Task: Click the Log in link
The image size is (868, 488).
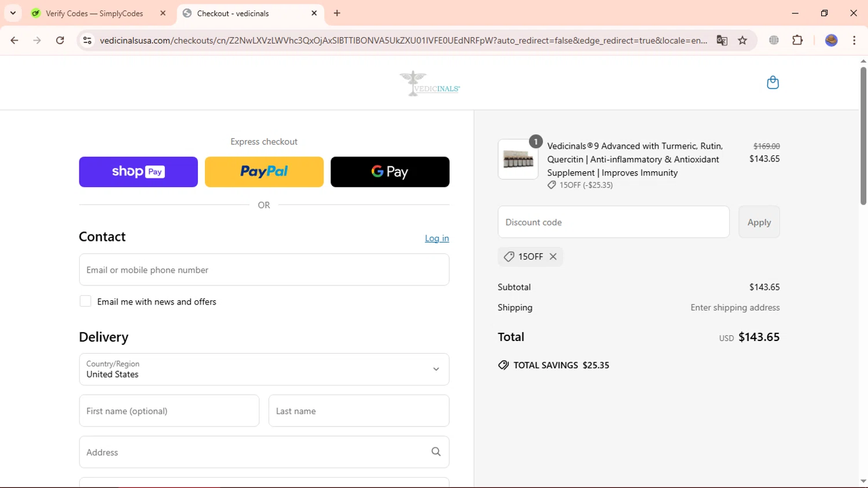Action: (437, 239)
